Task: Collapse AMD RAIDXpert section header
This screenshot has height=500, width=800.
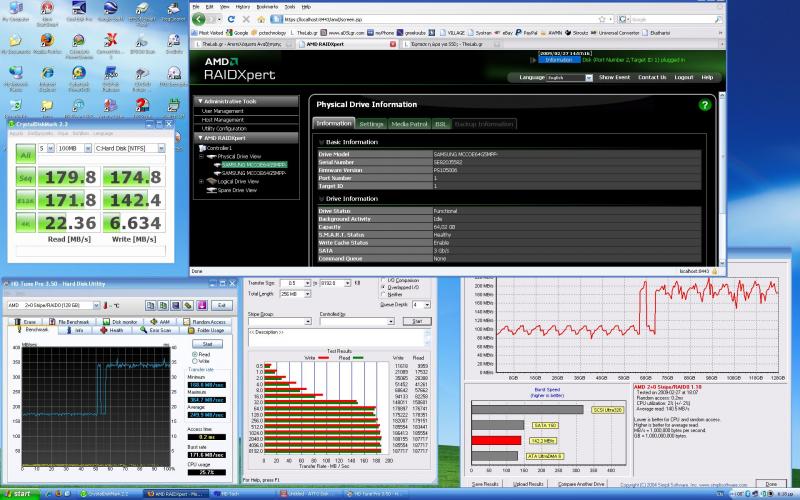Action: point(246,138)
